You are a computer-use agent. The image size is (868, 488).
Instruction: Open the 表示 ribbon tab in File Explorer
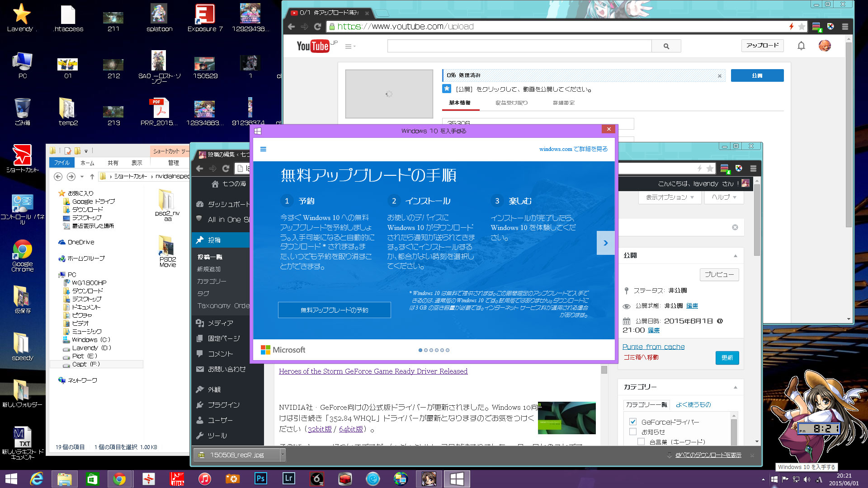tap(137, 163)
